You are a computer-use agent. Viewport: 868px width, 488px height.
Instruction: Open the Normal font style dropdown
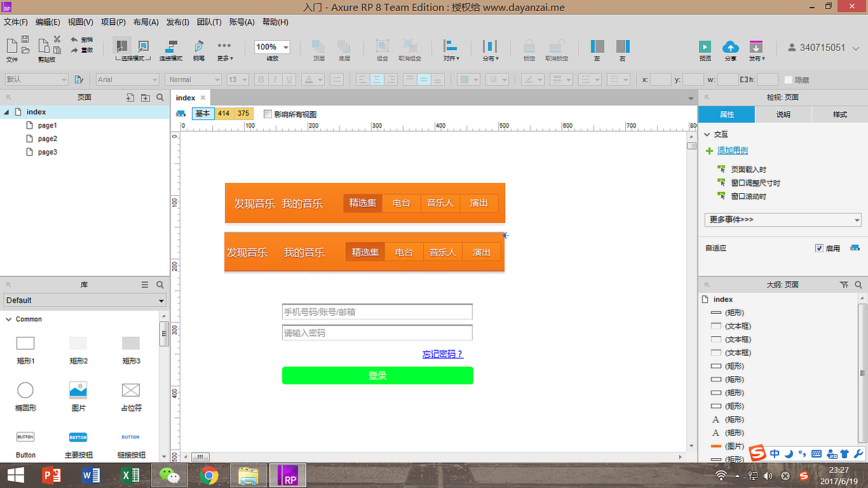tap(194, 80)
